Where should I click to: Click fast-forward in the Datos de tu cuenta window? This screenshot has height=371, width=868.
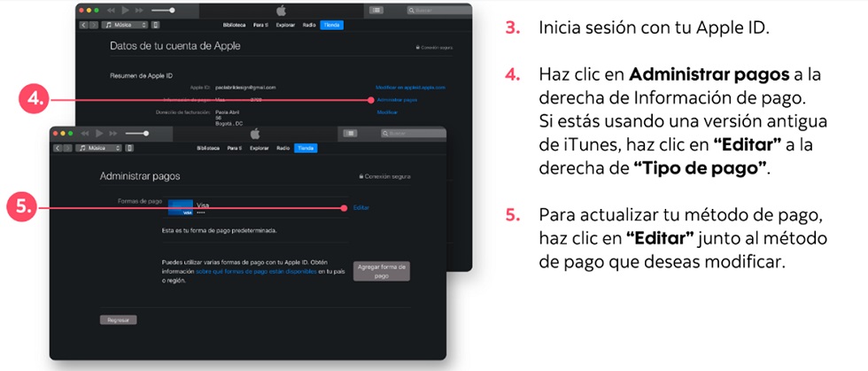click(139, 10)
